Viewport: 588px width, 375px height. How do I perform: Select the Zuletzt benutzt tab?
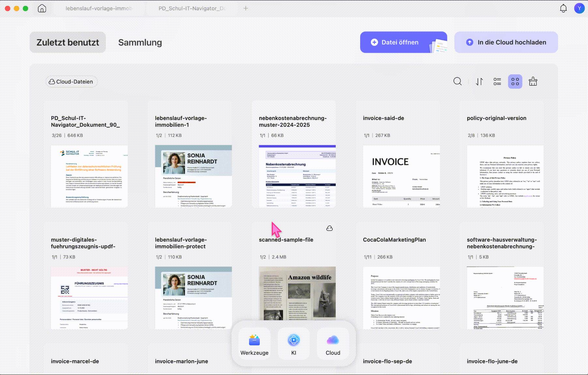(x=68, y=42)
